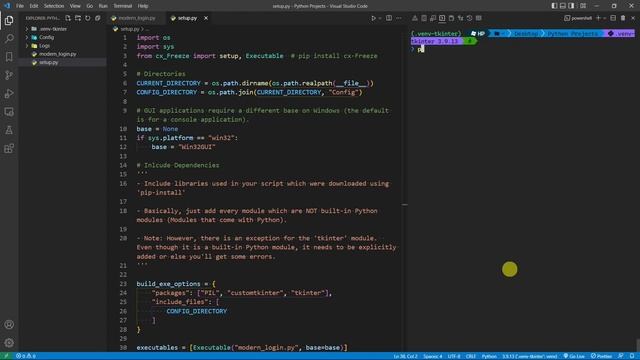Open the Testing flask view

point(9,130)
